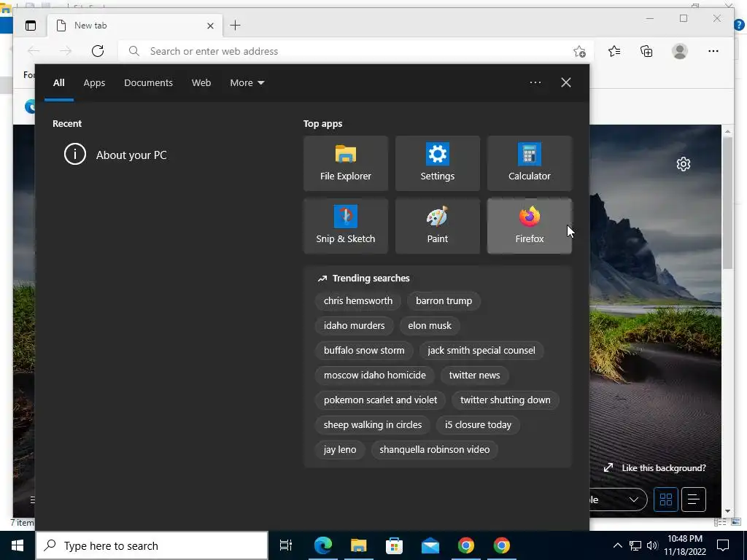Screen dimensions: 747x560
Task: Select pokemon scarlet and violet trending search
Action: tap(380, 400)
